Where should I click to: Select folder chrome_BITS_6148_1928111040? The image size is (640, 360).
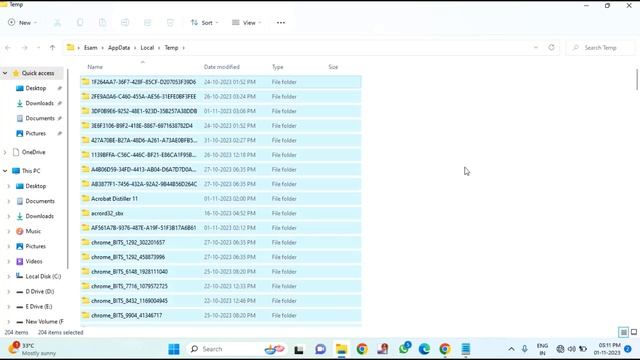[220, 272]
